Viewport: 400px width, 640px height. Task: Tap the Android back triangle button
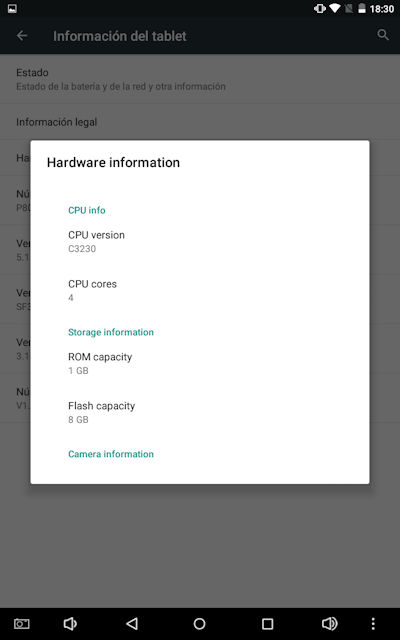click(x=131, y=624)
